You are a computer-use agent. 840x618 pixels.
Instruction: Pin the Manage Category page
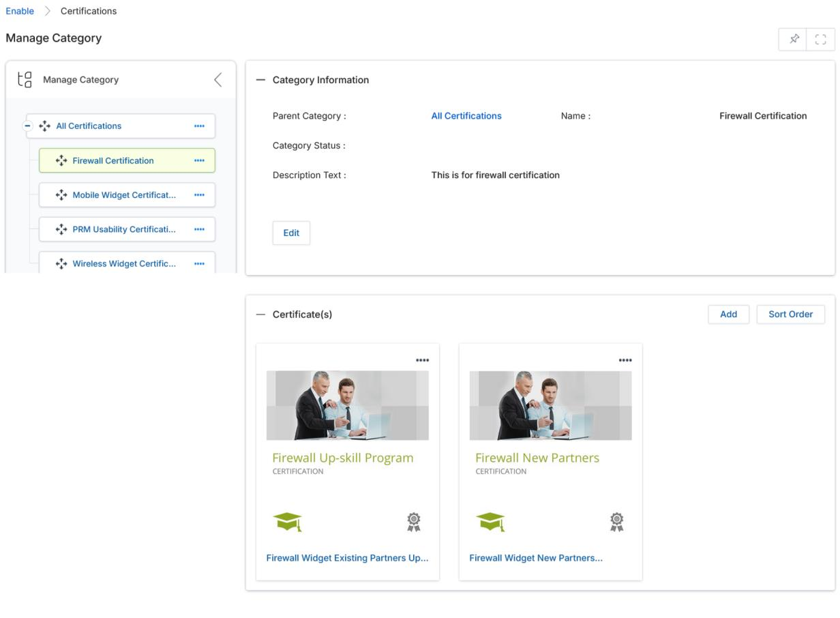(793, 40)
